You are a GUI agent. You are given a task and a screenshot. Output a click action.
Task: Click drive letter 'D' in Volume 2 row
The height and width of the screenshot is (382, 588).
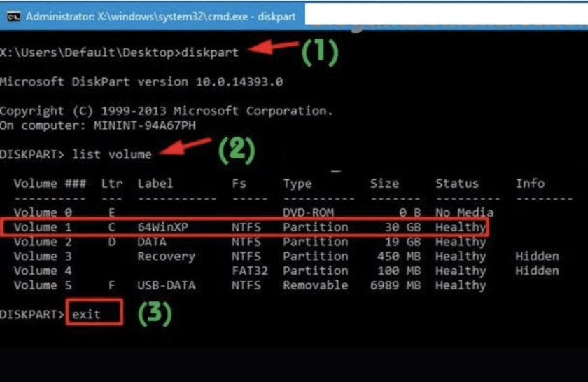(x=111, y=242)
